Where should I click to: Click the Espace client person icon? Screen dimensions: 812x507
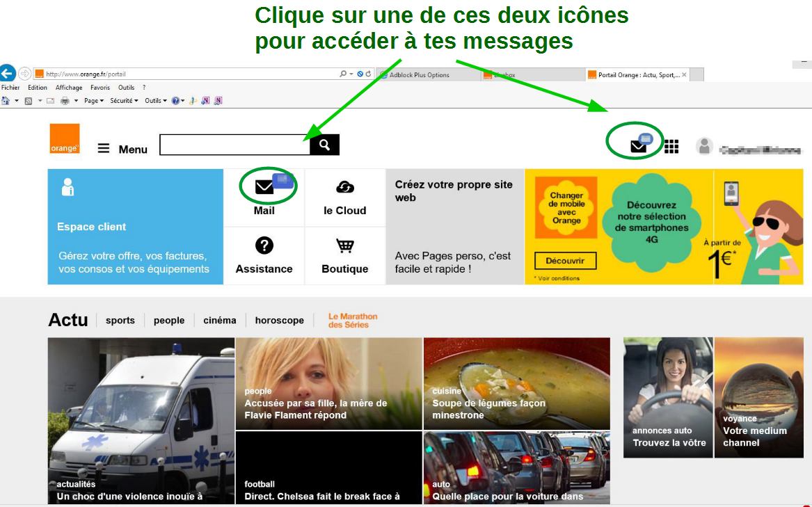pos(67,187)
